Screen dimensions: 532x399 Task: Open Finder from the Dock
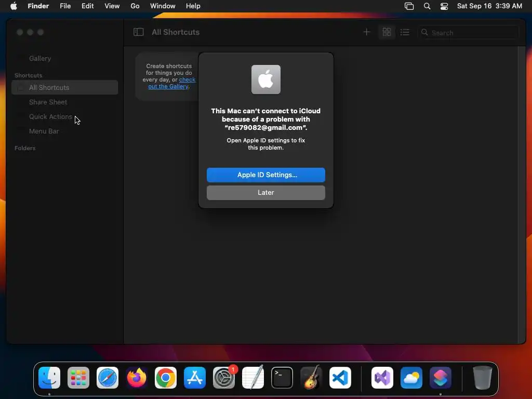point(49,378)
